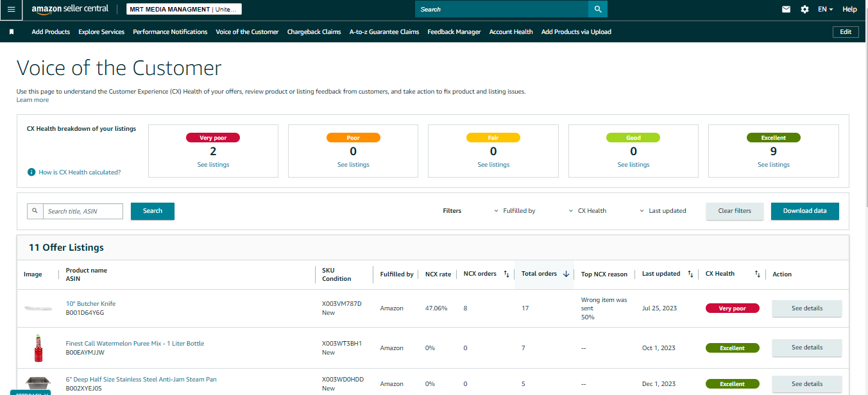Viewport: 868px width, 395px height.
Task: Open the mail messages icon
Action: coord(786,10)
